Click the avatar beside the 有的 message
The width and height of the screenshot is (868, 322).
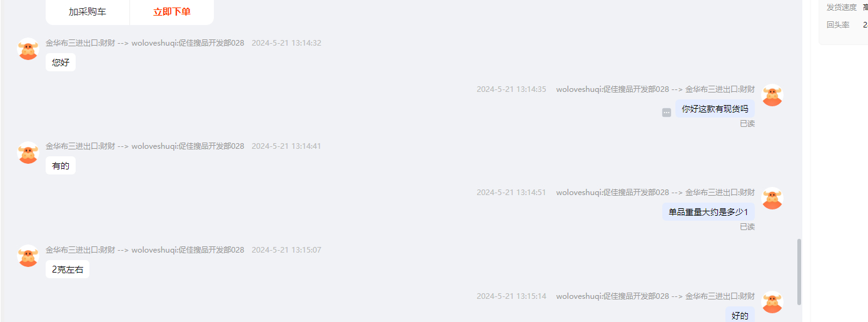[x=28, y=152]
